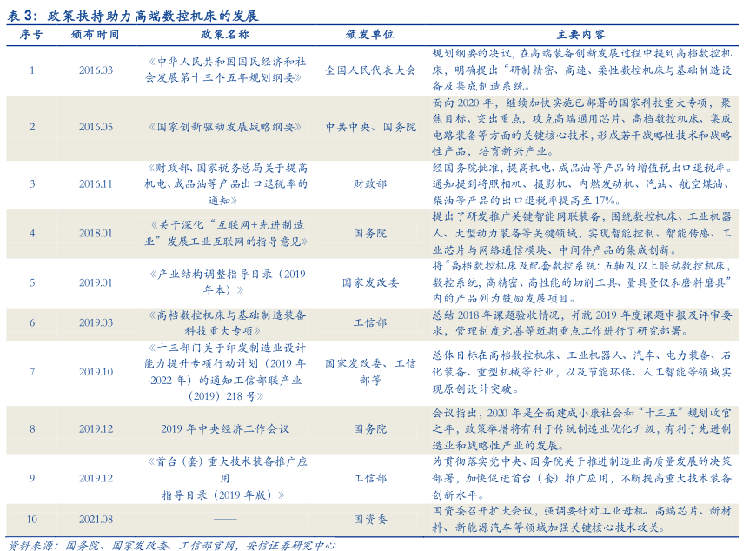
Task: Click the 2018.01 date cell
Action: click(96, 233)
